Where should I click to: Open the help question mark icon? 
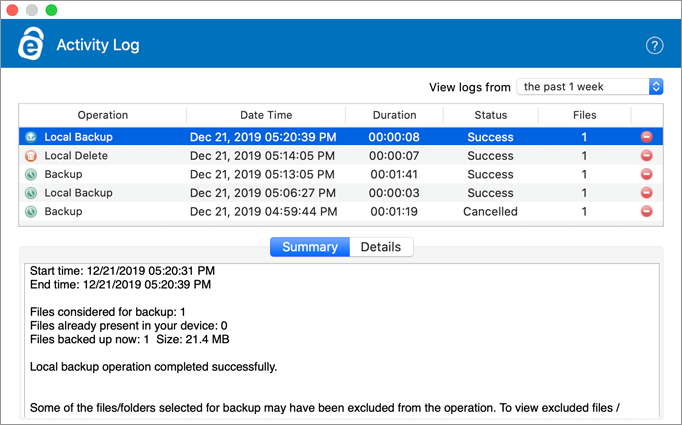coord(654,45)
